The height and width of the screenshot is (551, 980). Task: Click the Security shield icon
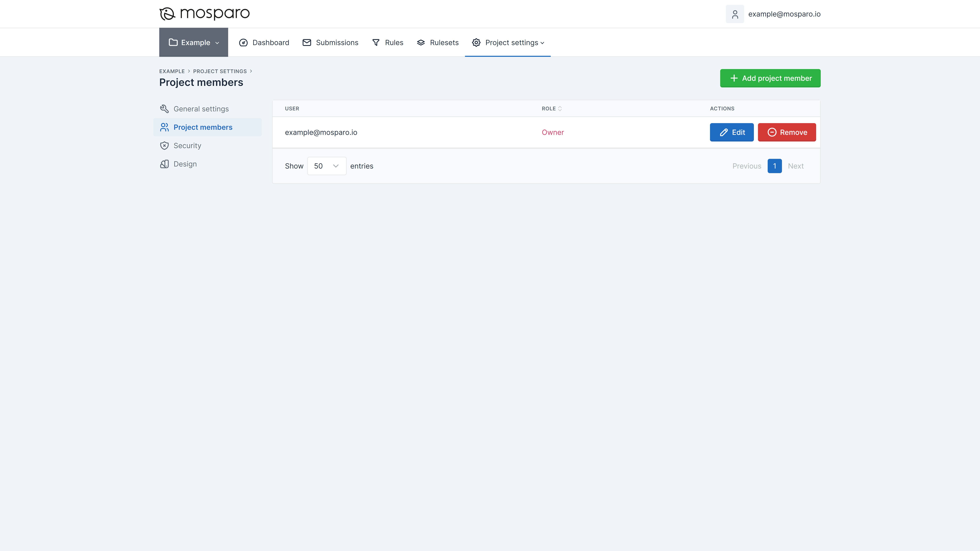pyautogui.click(x=164, y=146)
